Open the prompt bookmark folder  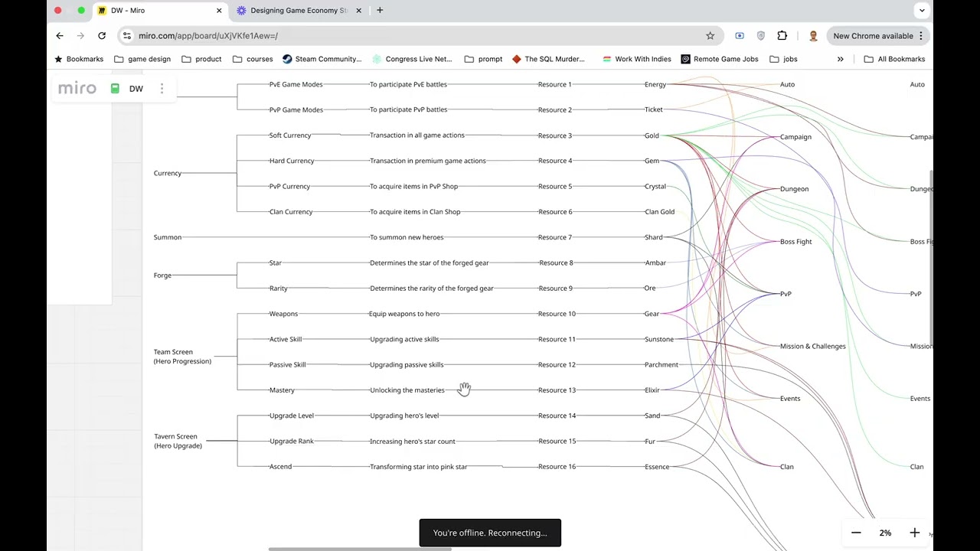[x=483, y=59]
